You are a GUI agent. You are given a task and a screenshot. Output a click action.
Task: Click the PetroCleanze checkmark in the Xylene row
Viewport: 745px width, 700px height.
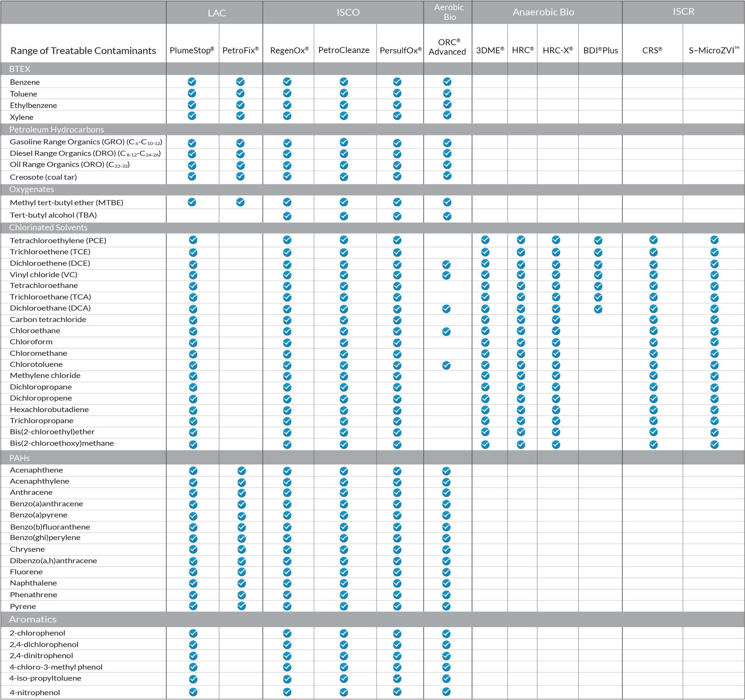point(344,116)
